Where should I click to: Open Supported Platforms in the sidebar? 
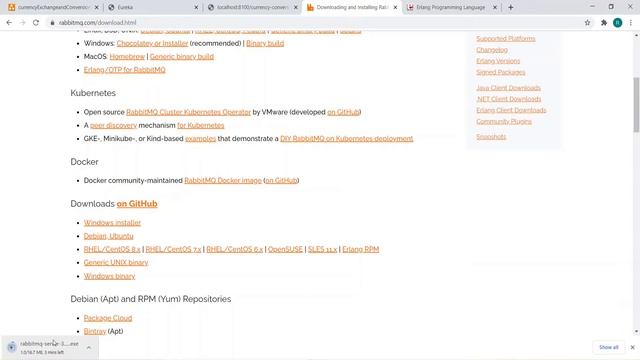point(506,39)
